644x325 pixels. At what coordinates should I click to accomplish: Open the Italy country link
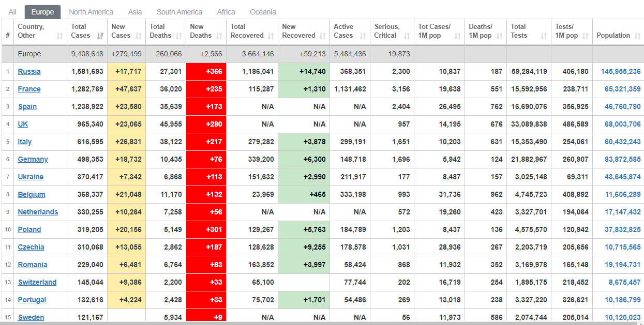25,142
